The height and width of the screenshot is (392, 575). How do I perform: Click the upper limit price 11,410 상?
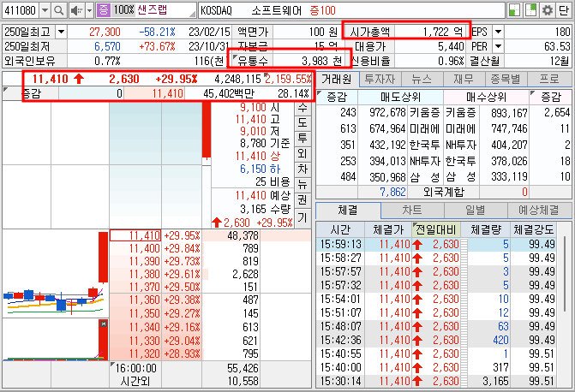pos(258,156)
